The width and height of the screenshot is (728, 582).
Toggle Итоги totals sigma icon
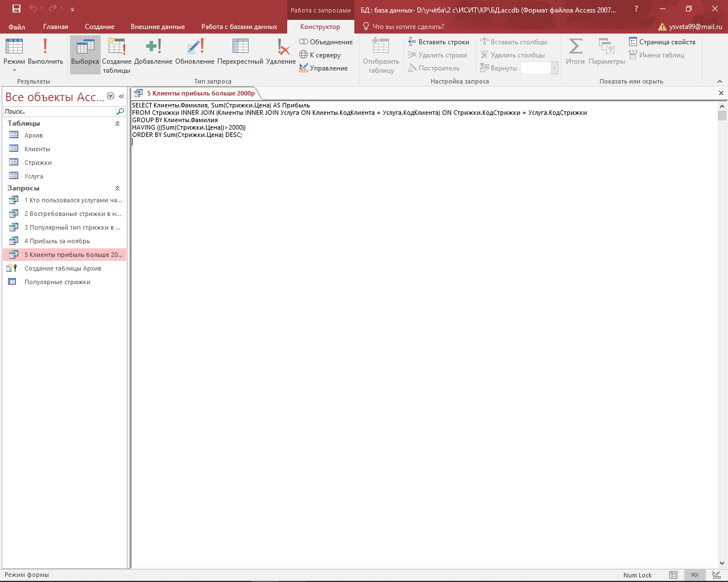575,52
